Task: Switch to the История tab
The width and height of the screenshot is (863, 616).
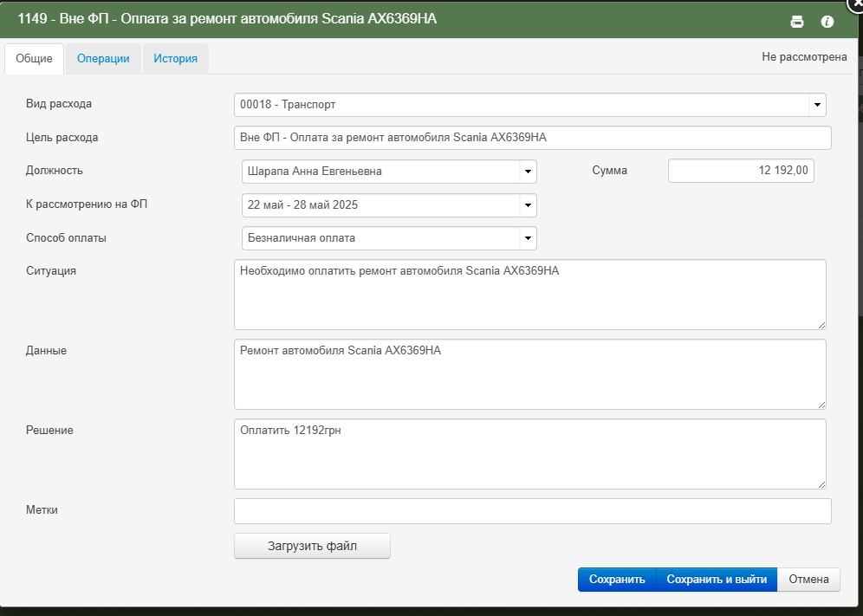Action: point(176,58)
